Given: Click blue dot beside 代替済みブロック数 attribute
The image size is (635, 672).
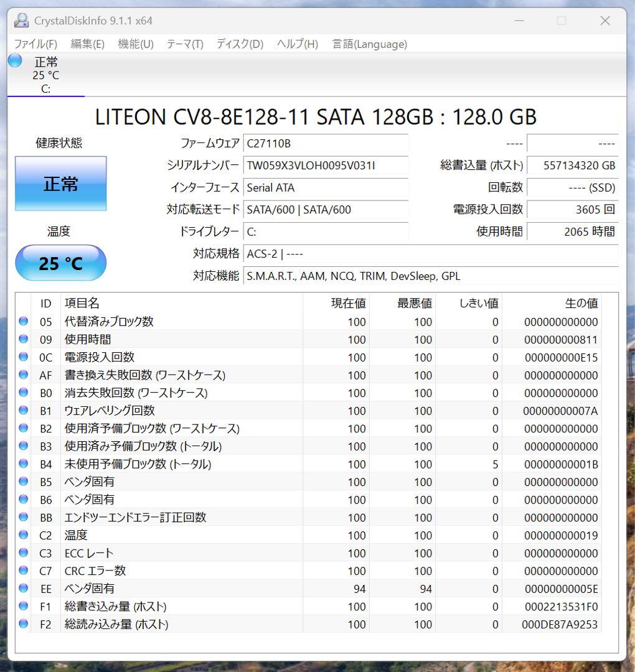Looking at the screenshot, I should click(23, 322).
